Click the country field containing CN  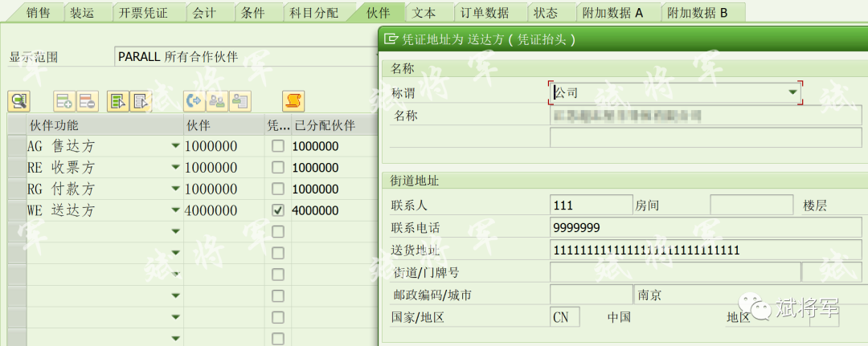565,317
